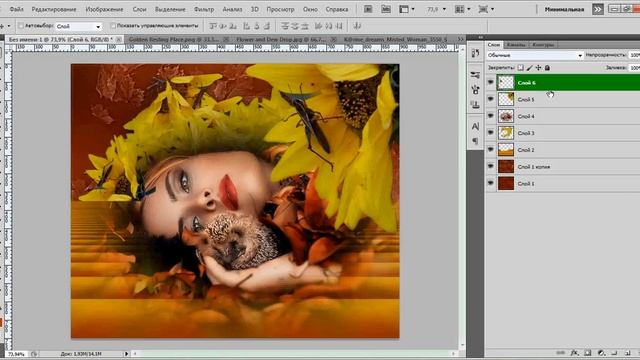This screenshot has height=360, width=640.
Task: Click Distribute horizontal centers icon
Action: coord(329,26)
